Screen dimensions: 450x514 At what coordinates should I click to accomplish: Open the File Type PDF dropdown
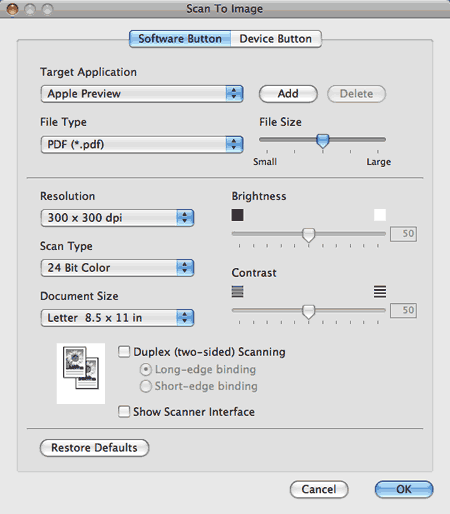coord(142,144)
